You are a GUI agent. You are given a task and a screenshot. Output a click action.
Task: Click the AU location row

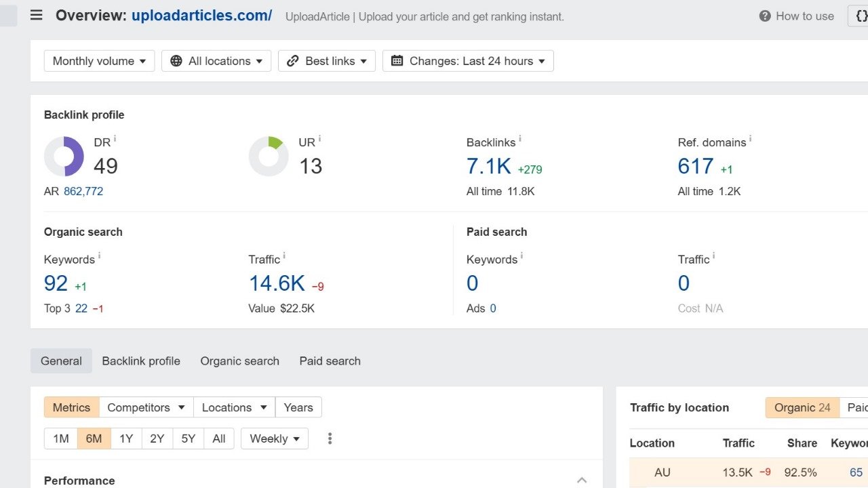pos(749,472)
